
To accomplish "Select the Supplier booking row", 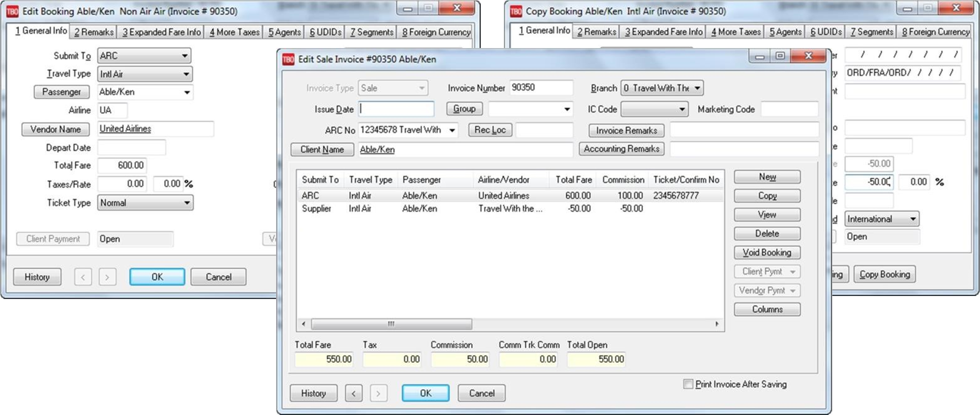I will (418, 209).
